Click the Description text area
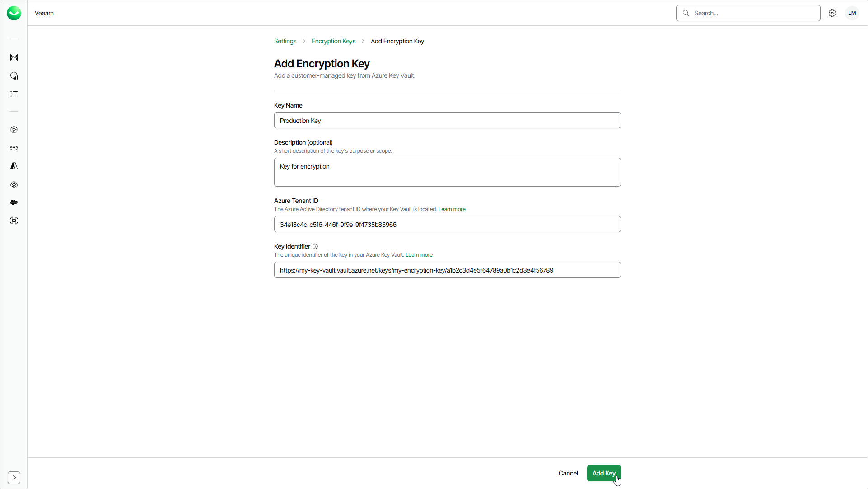This screenshot has height=489, width=868. click(x=447, y=172)
